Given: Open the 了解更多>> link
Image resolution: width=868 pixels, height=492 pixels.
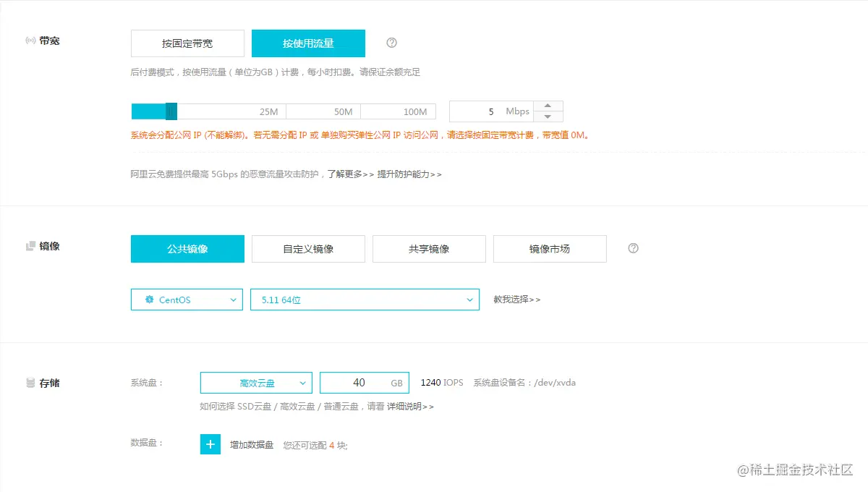Looking at the screenshot, I should pyautogui.click(x=350, y=174).
